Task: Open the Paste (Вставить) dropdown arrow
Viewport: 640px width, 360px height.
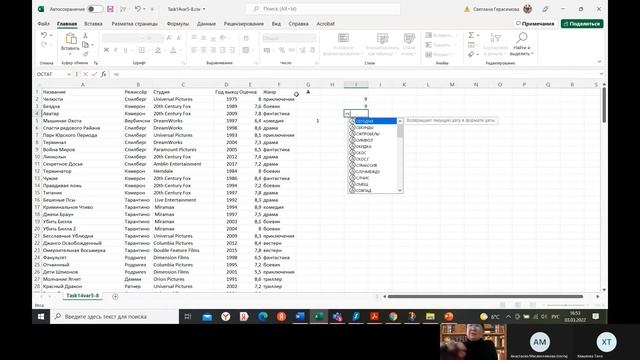Action: 70,54
